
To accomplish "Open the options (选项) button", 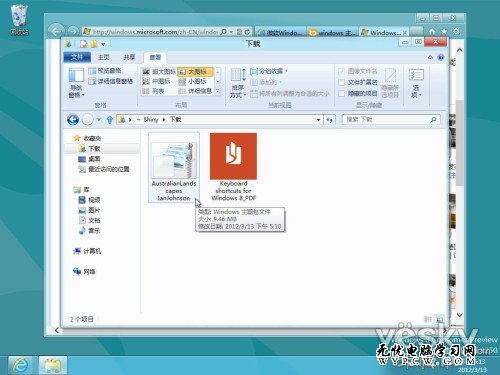I will [416, 83].
